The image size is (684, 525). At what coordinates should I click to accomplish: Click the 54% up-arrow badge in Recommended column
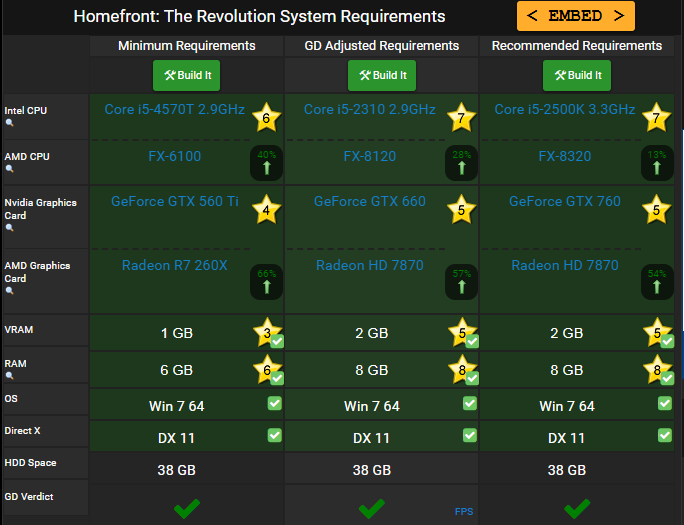tap(657, 282)
